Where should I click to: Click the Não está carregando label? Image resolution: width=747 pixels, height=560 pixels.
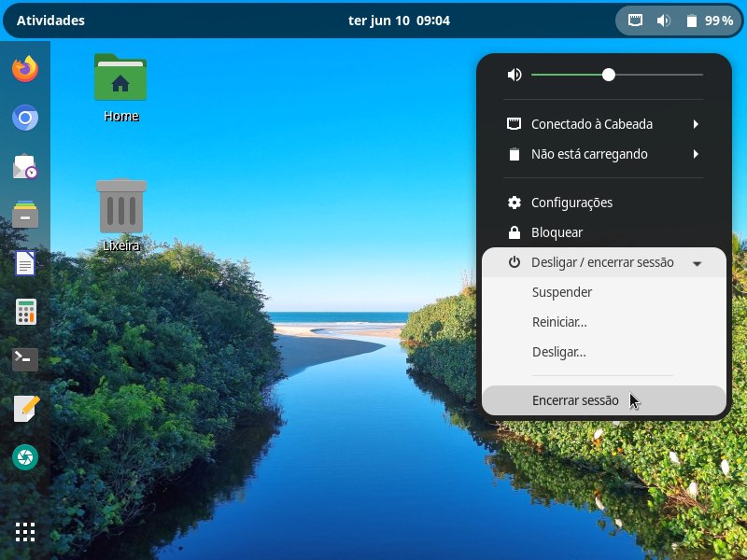click(589, 154)
